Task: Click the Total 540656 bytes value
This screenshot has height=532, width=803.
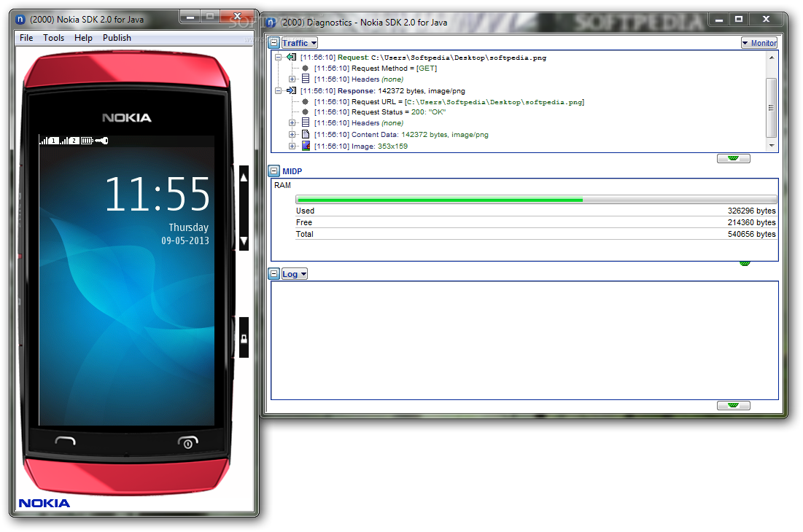Action: pyautogui.click(x=751, y=234)
